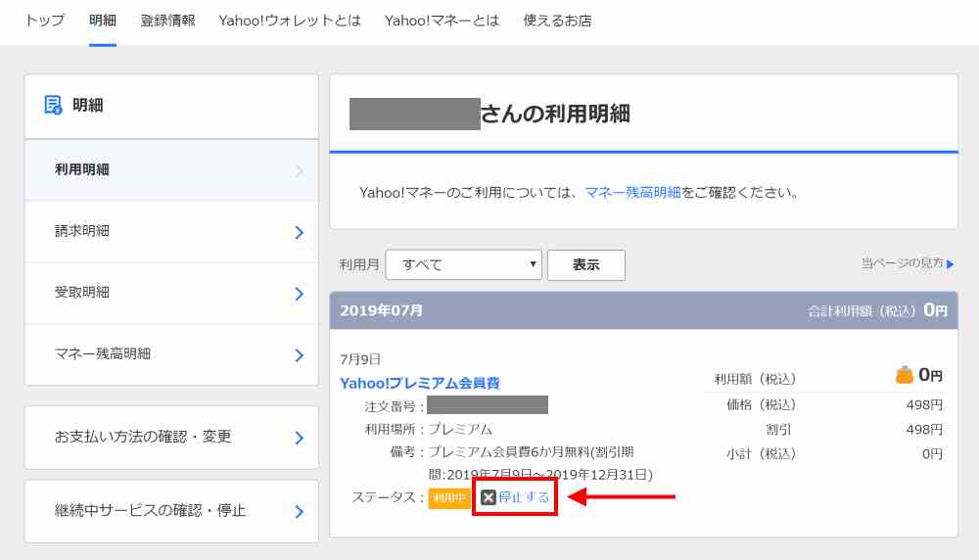Click chevron on 継続中サービスの確認・停止
The height and width of the screenshot is (560, 979).
299,511
